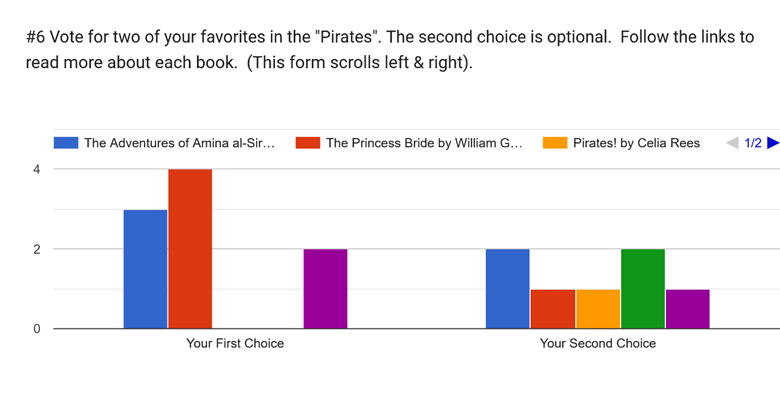Click the tall red bar under Your First Choice
The height and width of the screenshot is (407, 780).
click(190, 249)
